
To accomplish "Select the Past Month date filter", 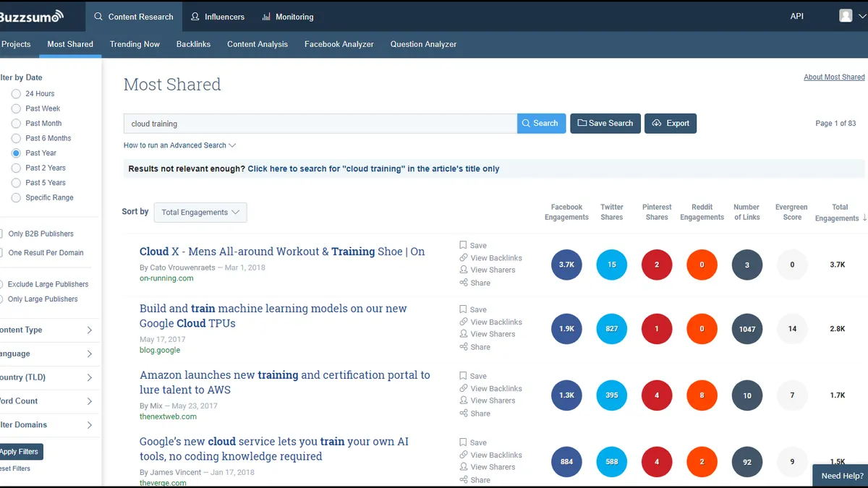I will (x=16, y=124).
